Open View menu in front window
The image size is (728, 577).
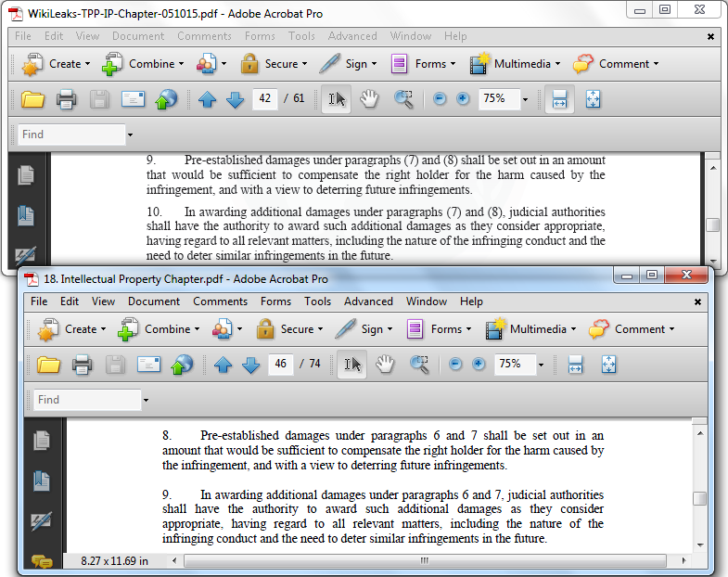(103, 301)
